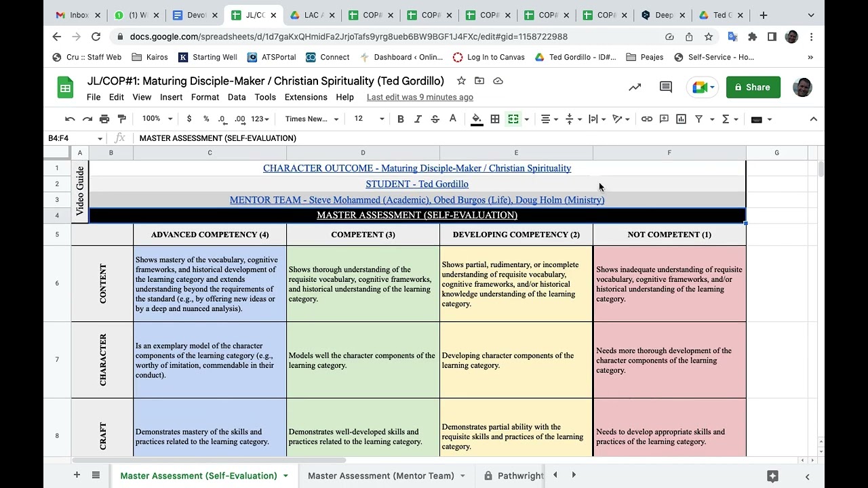Format as percent icon
This screenshot has height=488, width=868.
206,119
